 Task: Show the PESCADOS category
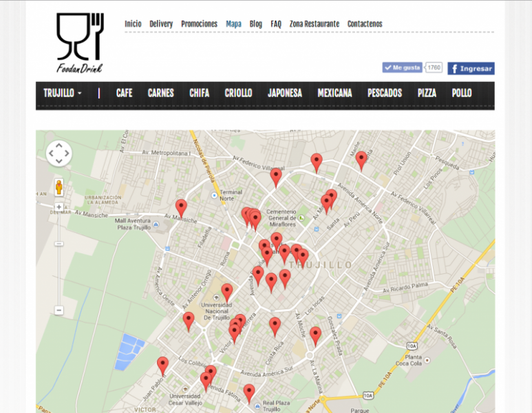[385, 93]
